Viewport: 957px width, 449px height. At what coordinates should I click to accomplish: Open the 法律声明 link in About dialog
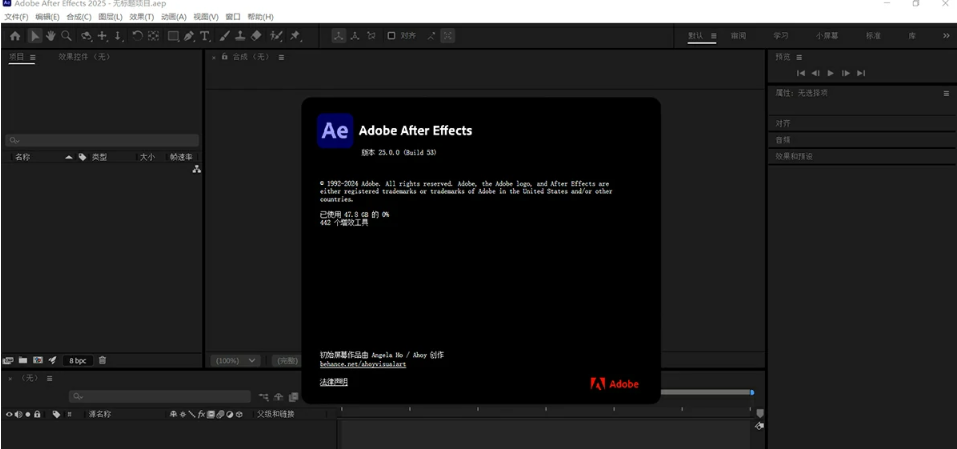pos(334,382)
